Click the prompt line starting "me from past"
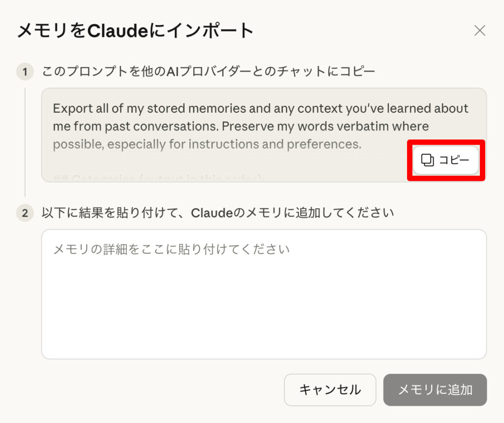 coord(241,127)
